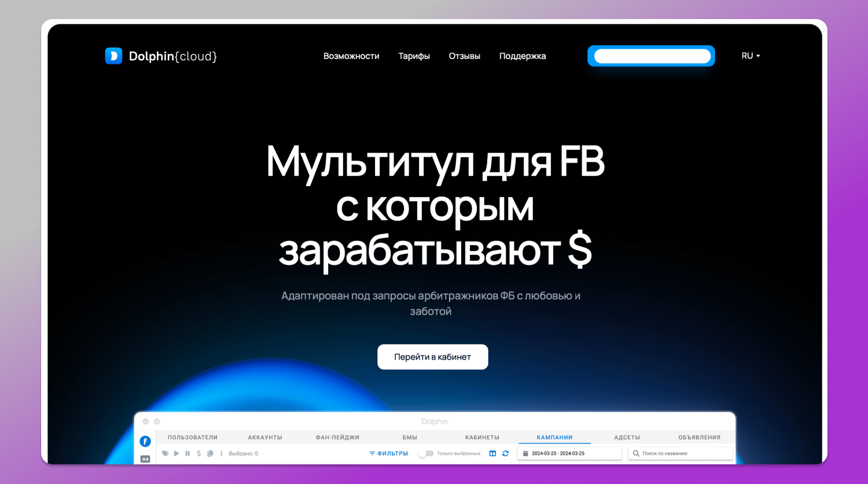The height and width of the screenshot is (484, 868).
Task: Toggle the "Только выбранные" switch
Action: 426,453
